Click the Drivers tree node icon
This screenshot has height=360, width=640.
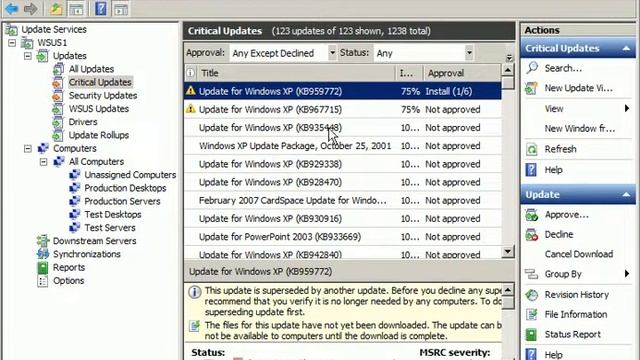coord(58,122)
